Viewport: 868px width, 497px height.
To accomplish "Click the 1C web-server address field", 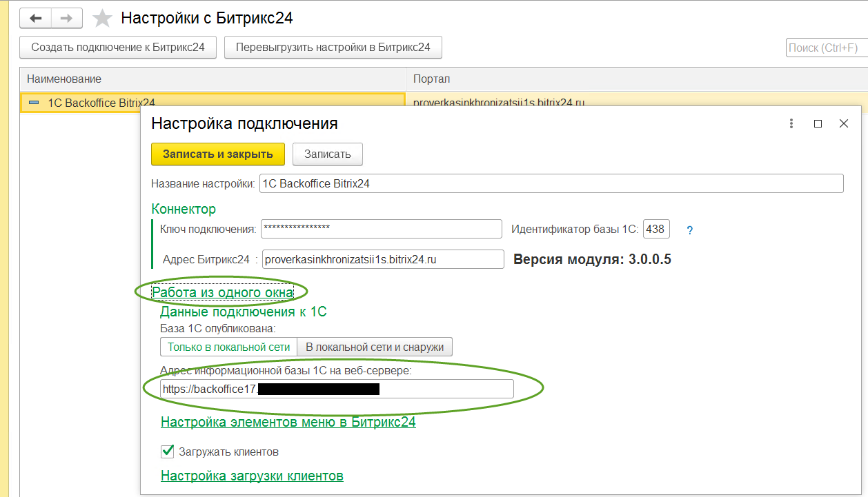I will pyautogui.click(x=337, y=389).
